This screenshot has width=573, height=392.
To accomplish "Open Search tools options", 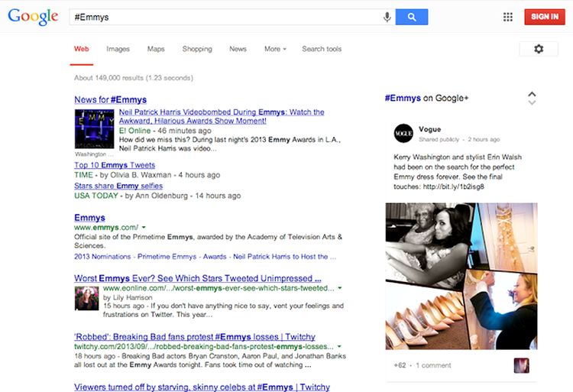I will point(322,49).
